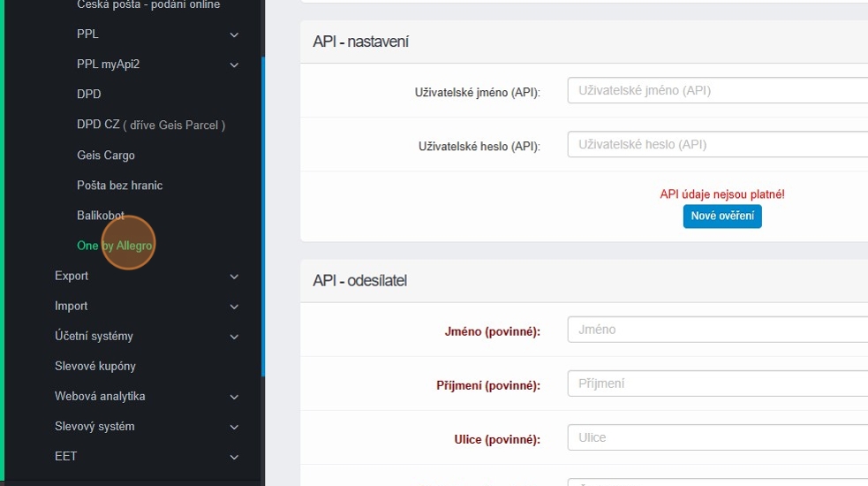Open the Balikobot settings
This screenshot has height=486, width=868.
pos(100,215)
